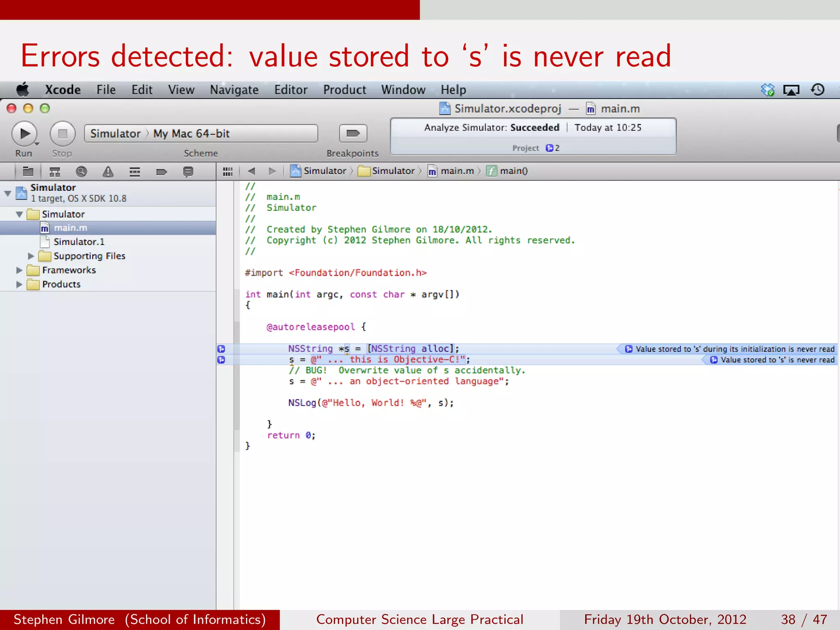This screenshot has width=840, height=630.
Task: Toggle the Breakpoints button
Action: click(353, 133)
